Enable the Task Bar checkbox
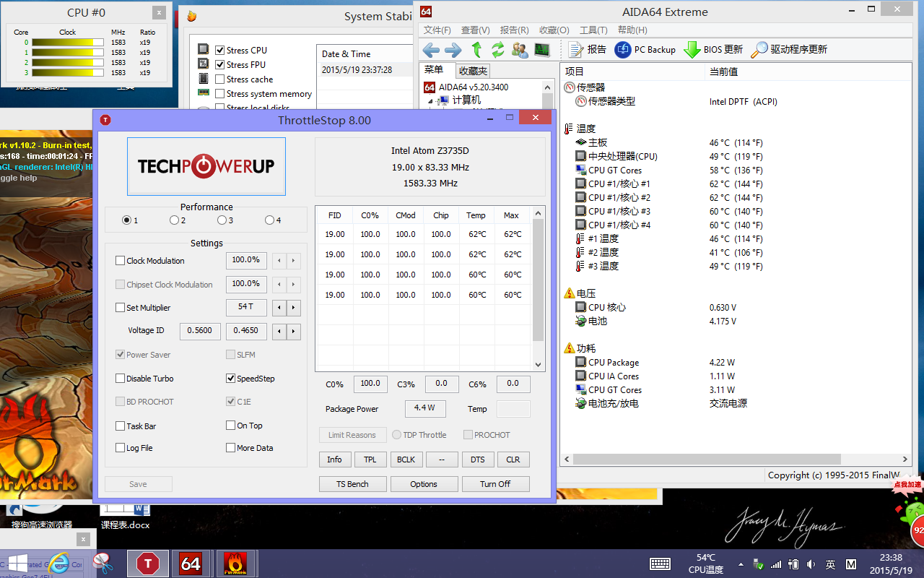The width and height of the screenshot is (924, 578). 121,426
